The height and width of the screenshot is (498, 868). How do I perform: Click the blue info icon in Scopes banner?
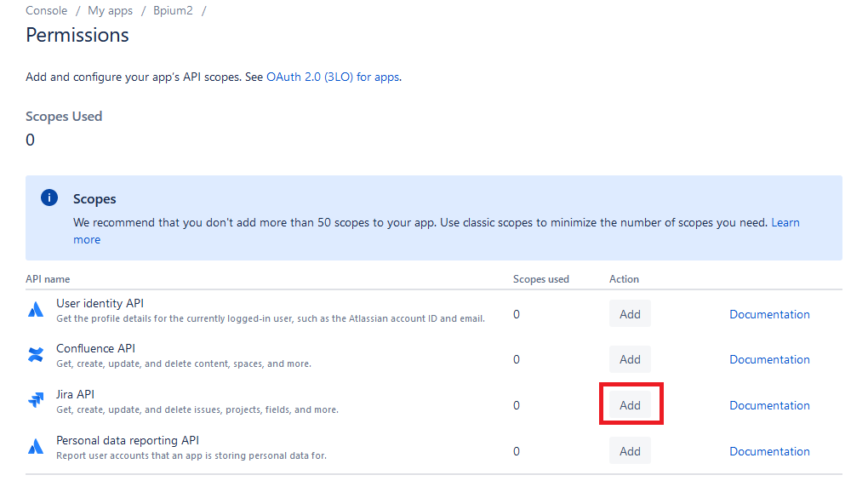[49, 197]
